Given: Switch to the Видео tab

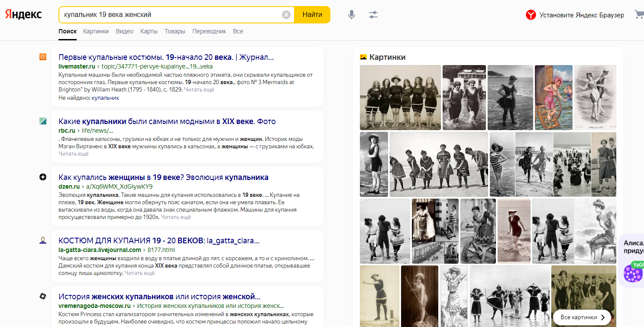Looking at the screenshot, I should [124, 31].
